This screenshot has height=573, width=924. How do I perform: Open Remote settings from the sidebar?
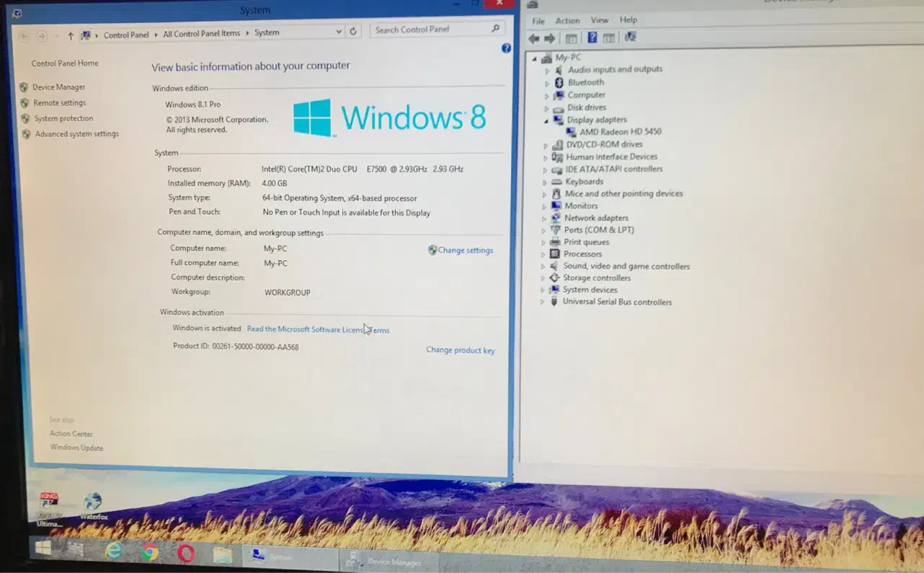(60, 103)
